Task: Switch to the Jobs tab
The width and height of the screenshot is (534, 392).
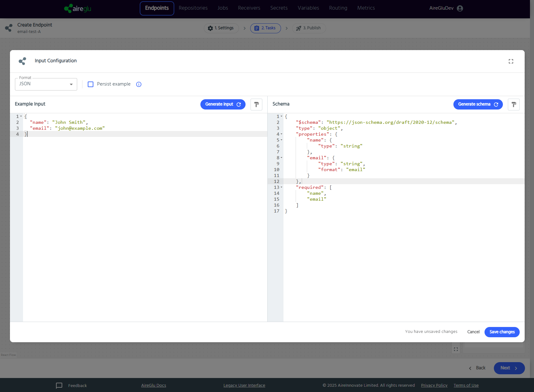Action: click(223, 8)
